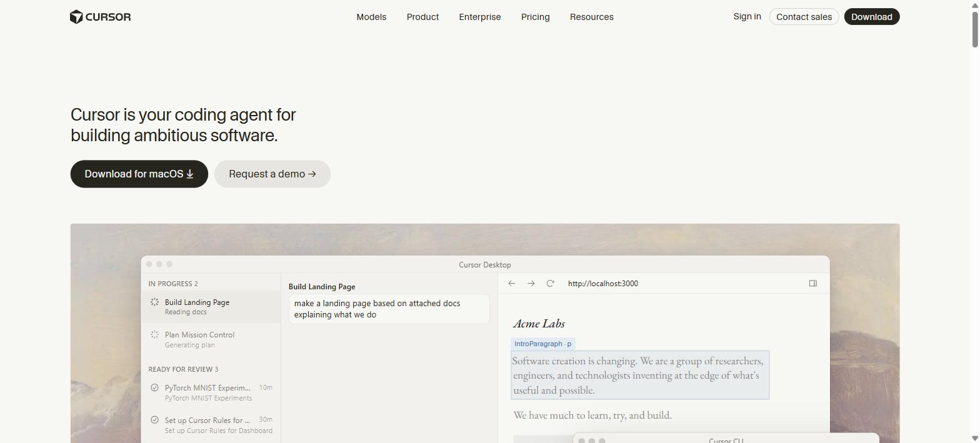Open the Models menu
980x443 pixels.
click(x=371, y=17)
